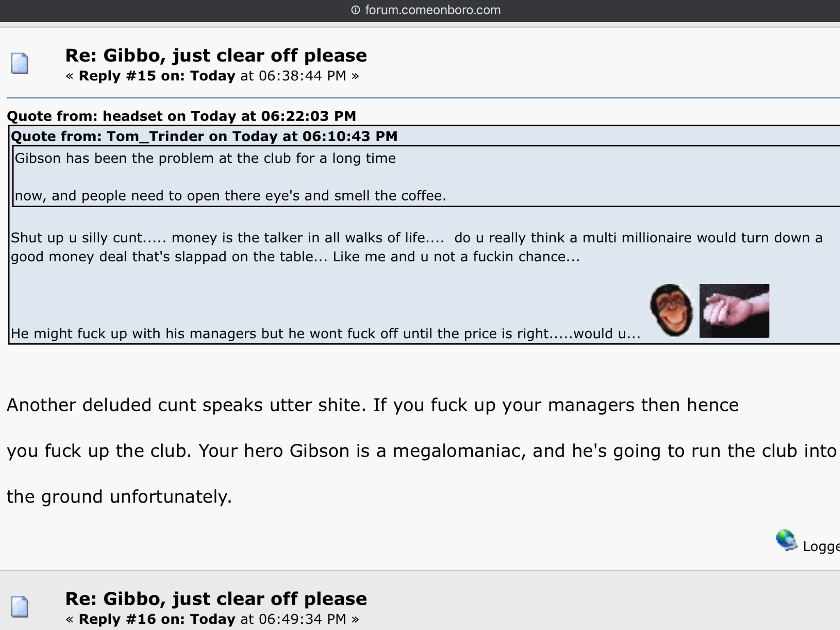Click the 06:49:34 PM timestamp
The width and height of the screenshot is (840, 630).
(x=303, y=619)
